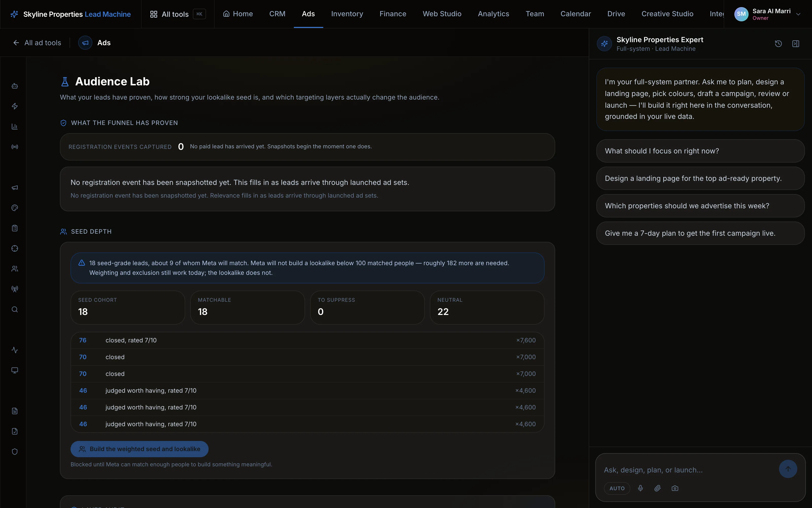
Task: Select the crosshair target sidebar icon
Action: 14,249
